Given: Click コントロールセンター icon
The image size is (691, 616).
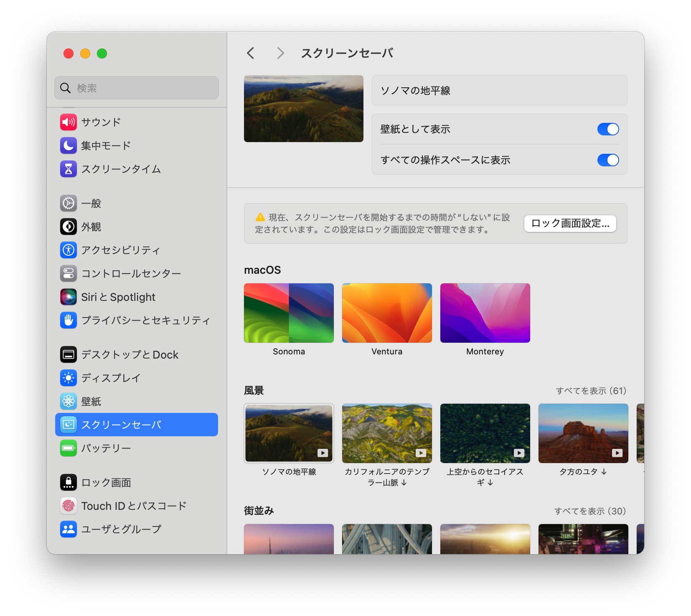Looking at the screenshot, I should coord(69,273).
